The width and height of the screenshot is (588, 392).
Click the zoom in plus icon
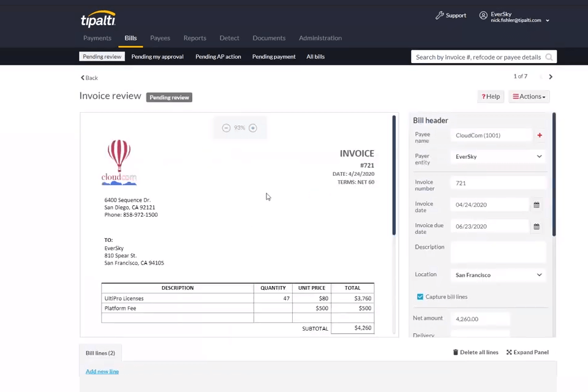coord(253,128)
